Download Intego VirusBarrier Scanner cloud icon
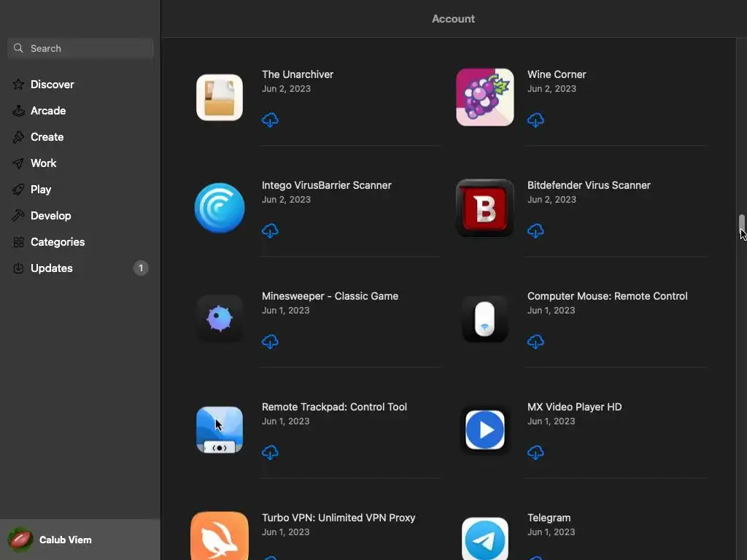This screenshot has height=560, width=747. point(270,230)
